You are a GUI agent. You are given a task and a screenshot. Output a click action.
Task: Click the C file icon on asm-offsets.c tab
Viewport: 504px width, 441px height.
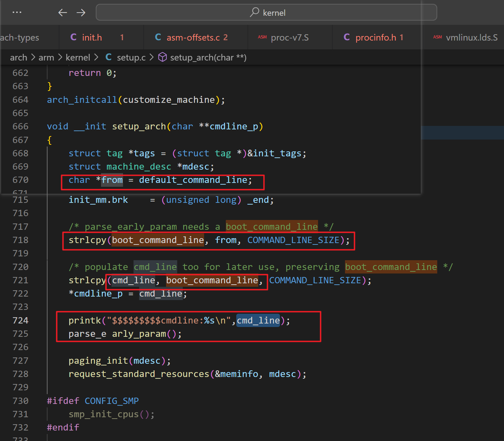(158, 37)
